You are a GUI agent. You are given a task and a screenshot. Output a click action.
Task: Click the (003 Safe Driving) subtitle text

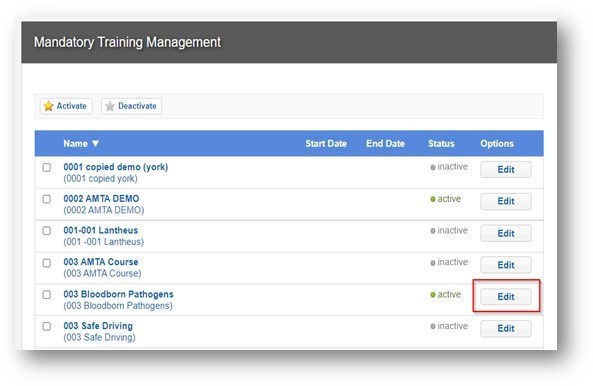[99, 338]
